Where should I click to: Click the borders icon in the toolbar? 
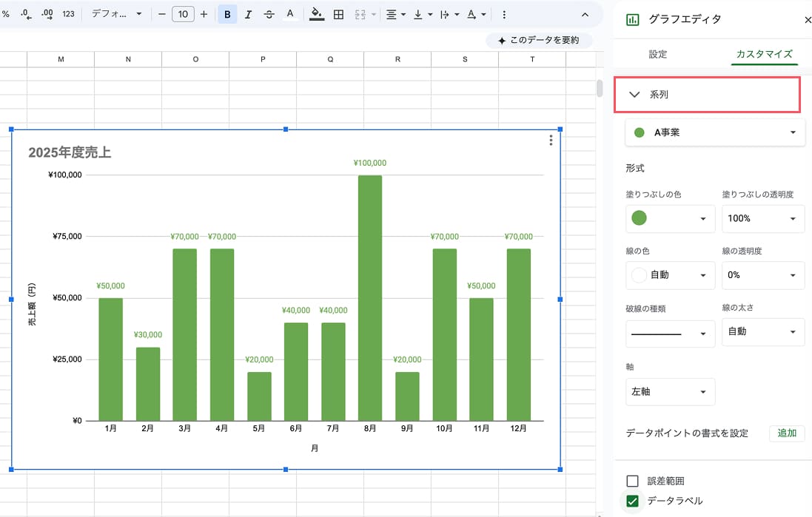click(338, 14)
